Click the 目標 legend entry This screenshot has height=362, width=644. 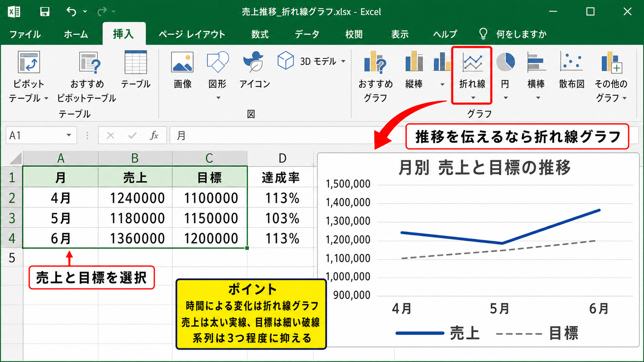click(x=538, y=333)
